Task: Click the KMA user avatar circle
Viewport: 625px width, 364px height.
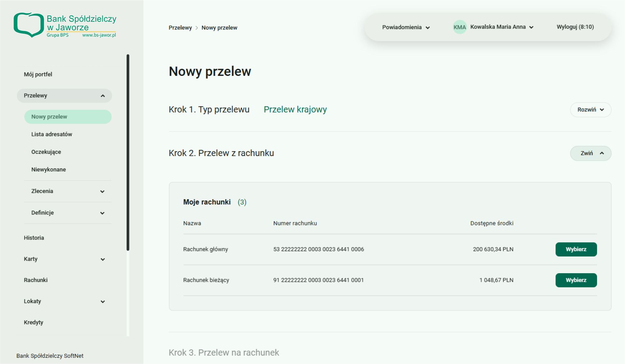Action: [x=459, y=27]
